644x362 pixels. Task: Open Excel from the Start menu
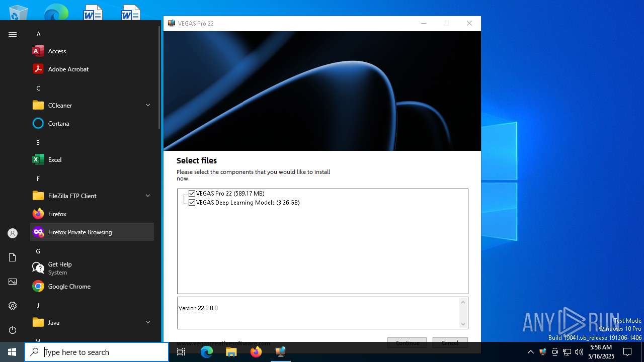92,160
